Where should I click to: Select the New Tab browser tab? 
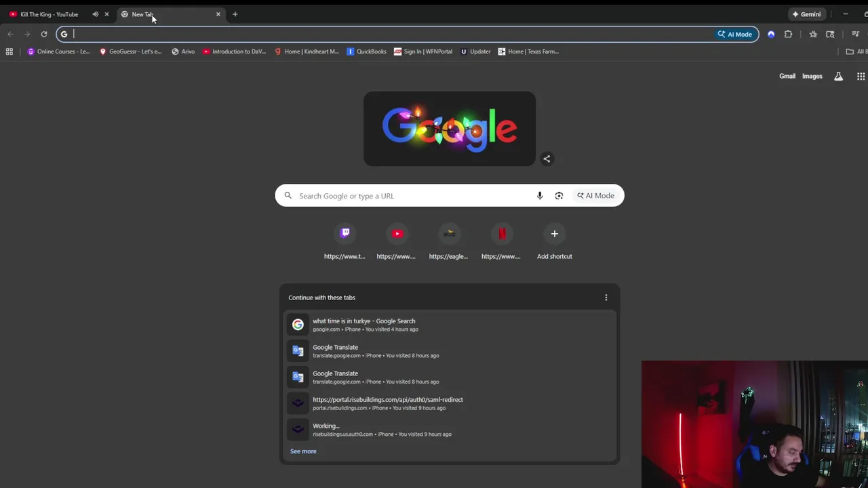(170, 14)
